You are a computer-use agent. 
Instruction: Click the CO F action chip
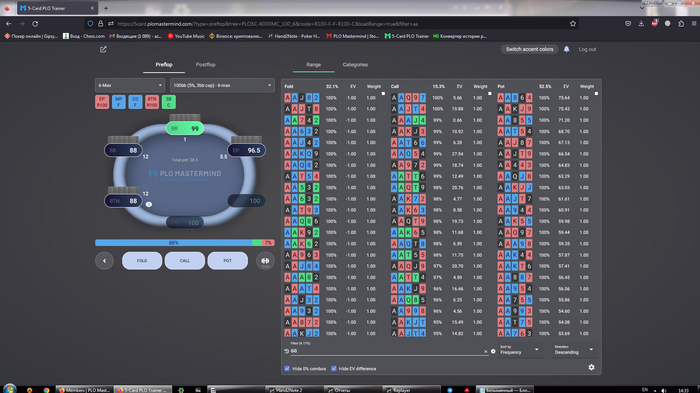(x=135, y=102)
